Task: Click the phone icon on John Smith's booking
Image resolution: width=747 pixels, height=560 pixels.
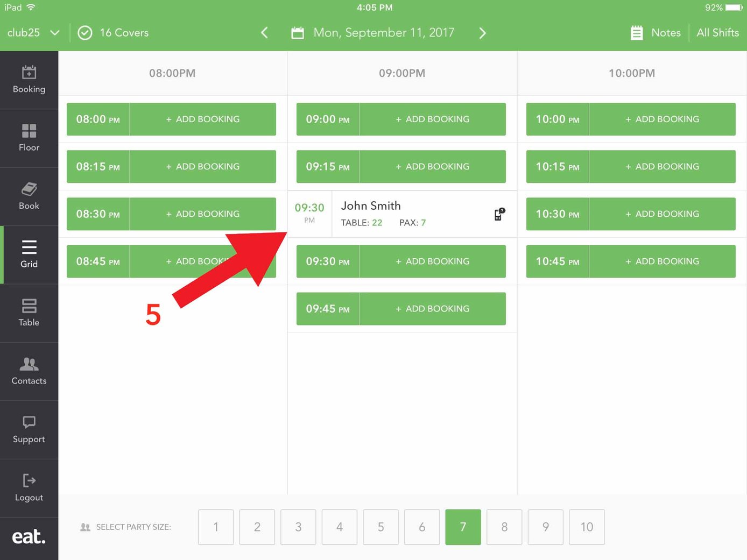Action: [498, 214]
